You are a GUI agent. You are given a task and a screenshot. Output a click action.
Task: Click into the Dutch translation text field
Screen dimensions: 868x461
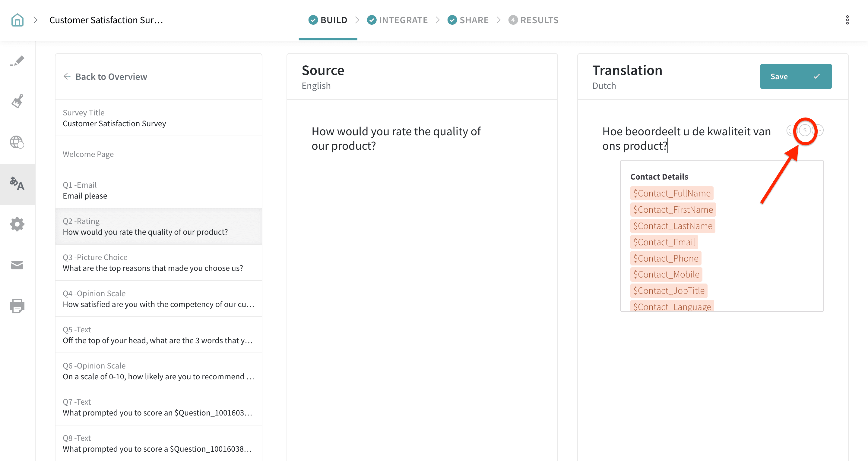tap(686, 139)
